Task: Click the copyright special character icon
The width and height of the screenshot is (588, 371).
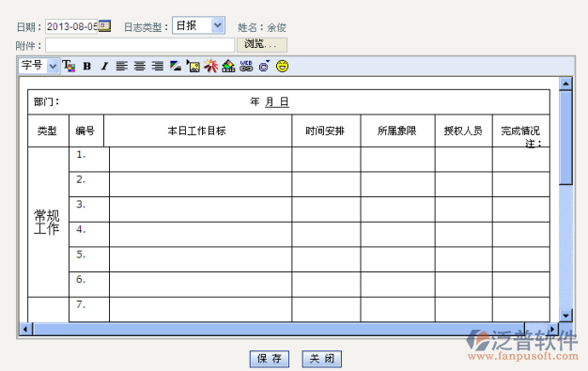Action: 264,67
